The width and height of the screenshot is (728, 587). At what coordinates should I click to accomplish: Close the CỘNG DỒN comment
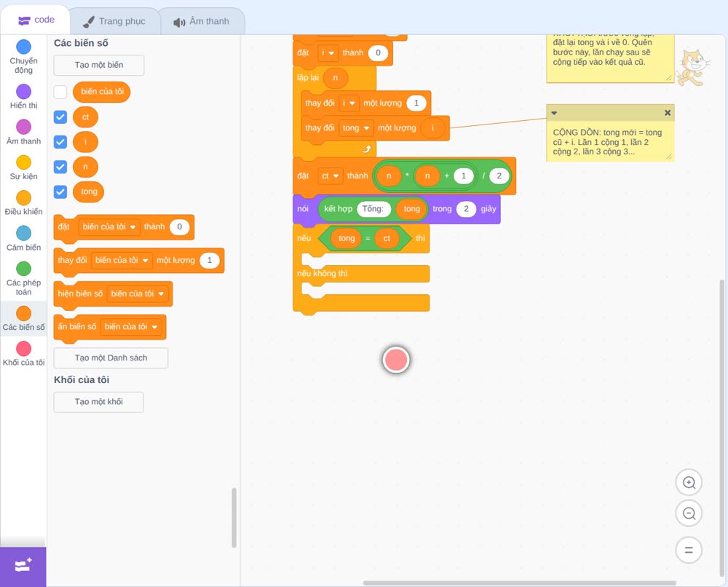(x=668, y=113)
